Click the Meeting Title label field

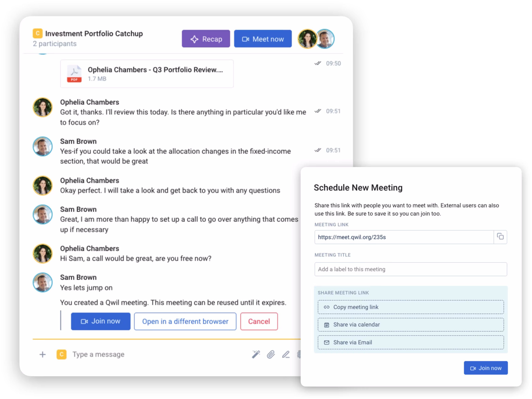(411, 269)
